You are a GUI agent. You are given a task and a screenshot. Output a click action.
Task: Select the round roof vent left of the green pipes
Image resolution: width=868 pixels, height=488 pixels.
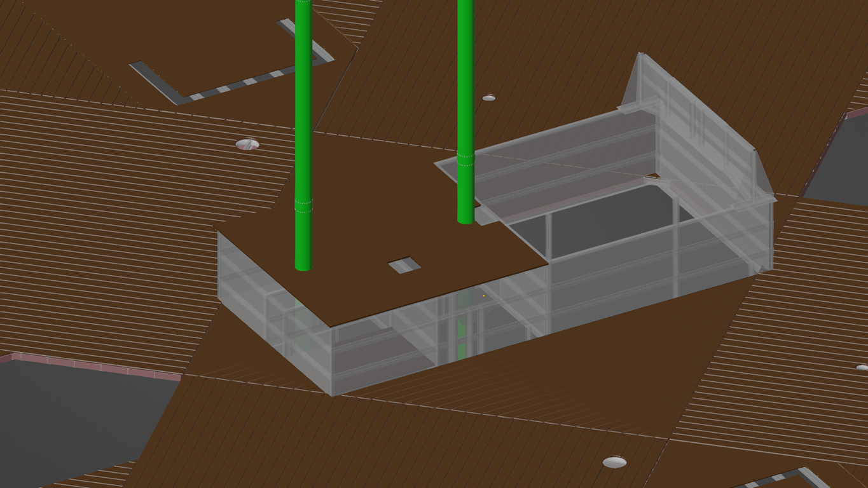247,144
